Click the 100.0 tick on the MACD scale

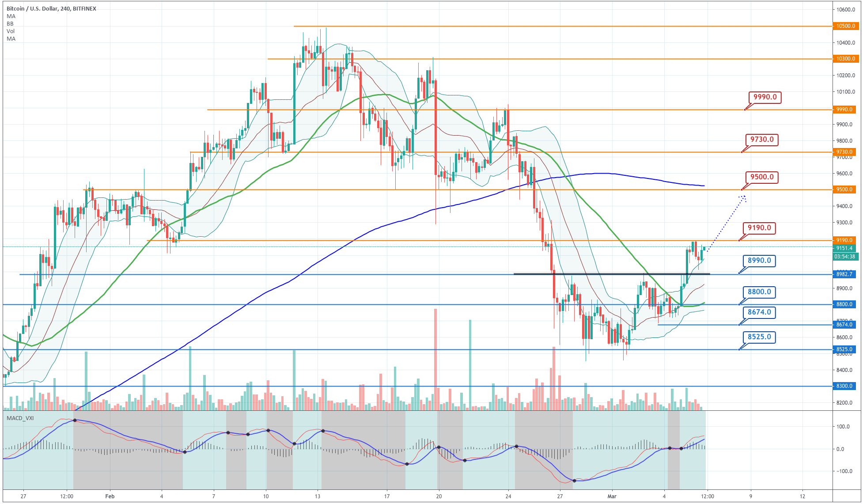(843, 427)
